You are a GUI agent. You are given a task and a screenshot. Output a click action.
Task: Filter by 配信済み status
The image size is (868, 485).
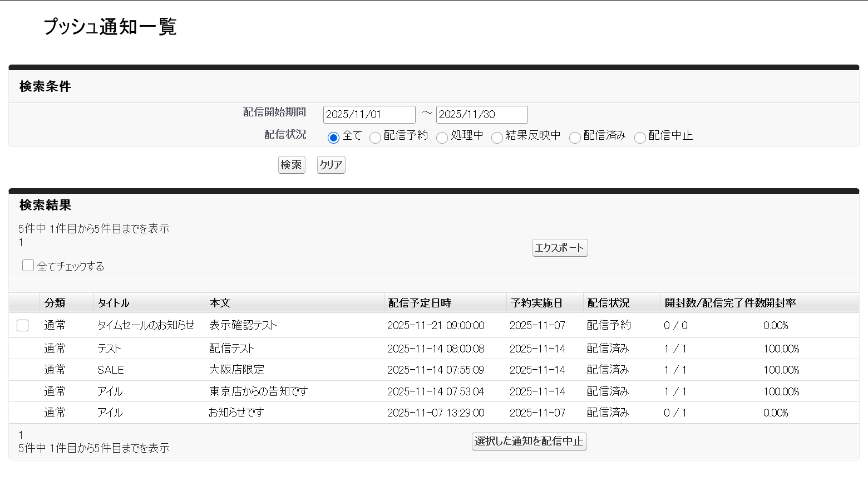575,137
